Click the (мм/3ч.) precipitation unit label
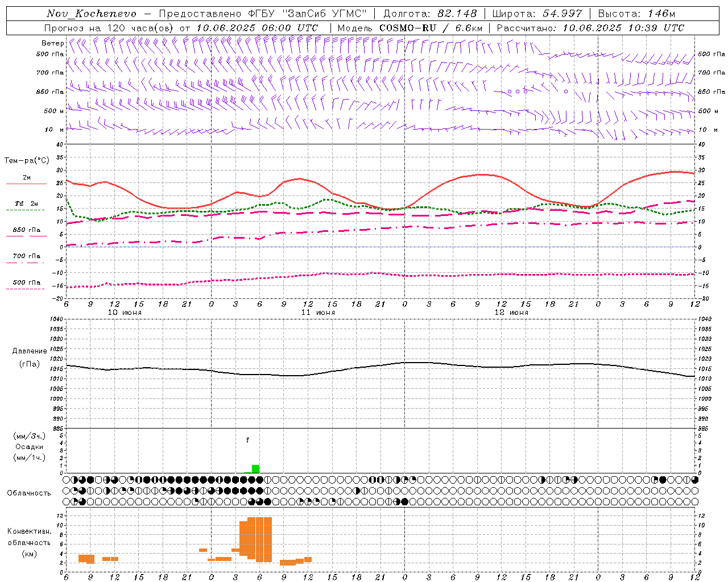The height and width of the screenshot is (582, 728). coord(30,436)
